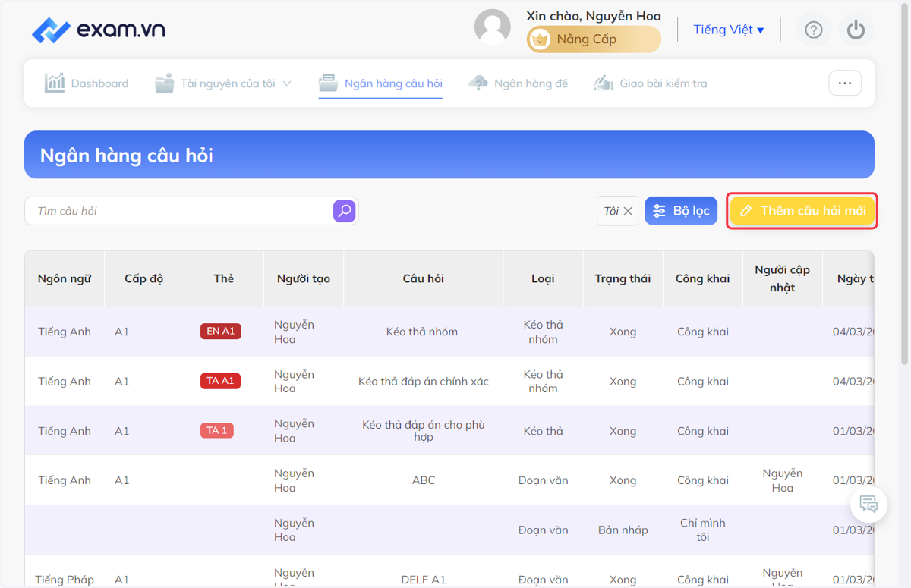Click the Bản nháp status cell
Screen dimensions: 911x588
[x=623, y=530]
